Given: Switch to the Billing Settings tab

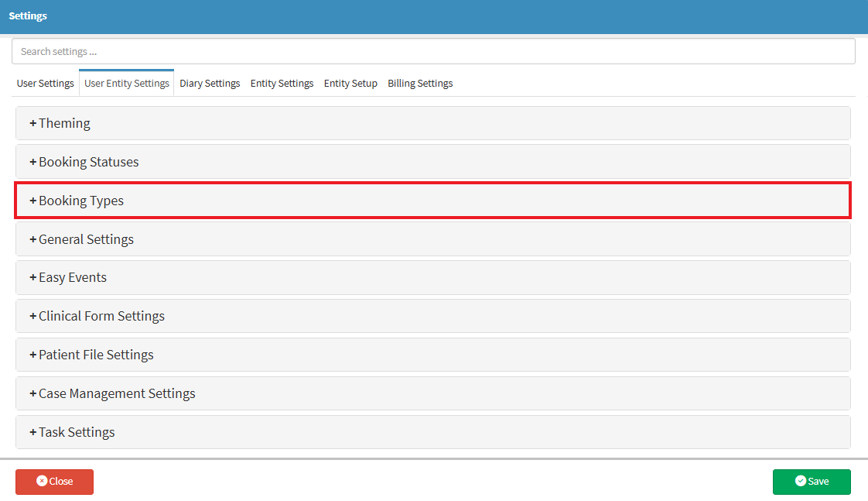Looking at the screenshot, I should click(x=420, y=83).
